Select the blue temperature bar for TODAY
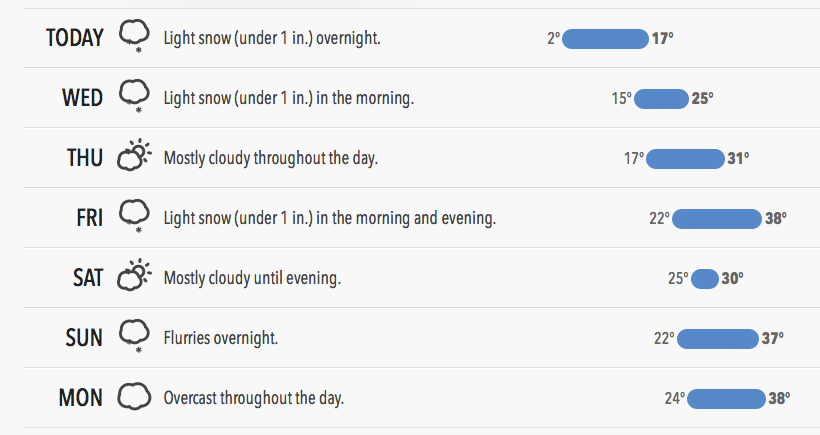 click(x=605, y=39)
